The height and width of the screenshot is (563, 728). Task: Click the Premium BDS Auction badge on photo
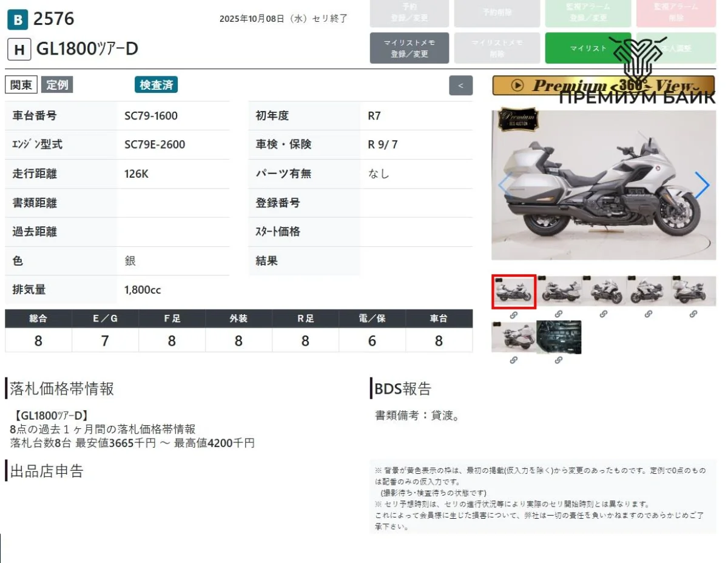(x=517, y=120)
